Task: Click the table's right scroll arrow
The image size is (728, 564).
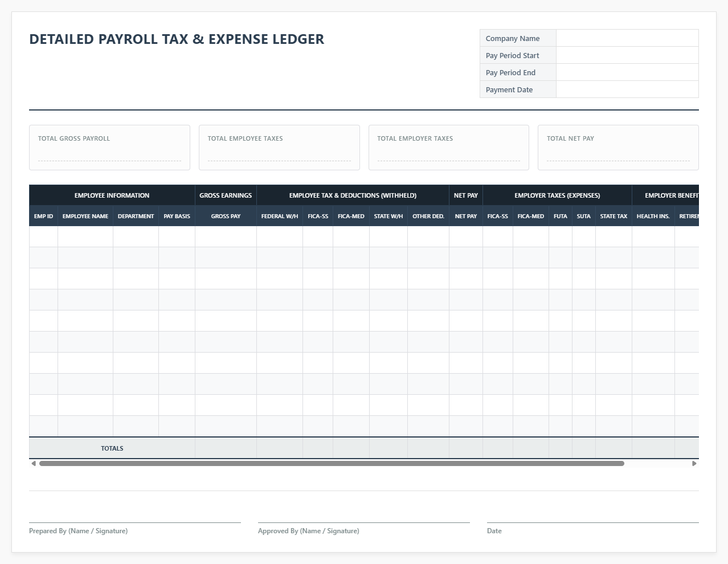Action: [694, 464]
